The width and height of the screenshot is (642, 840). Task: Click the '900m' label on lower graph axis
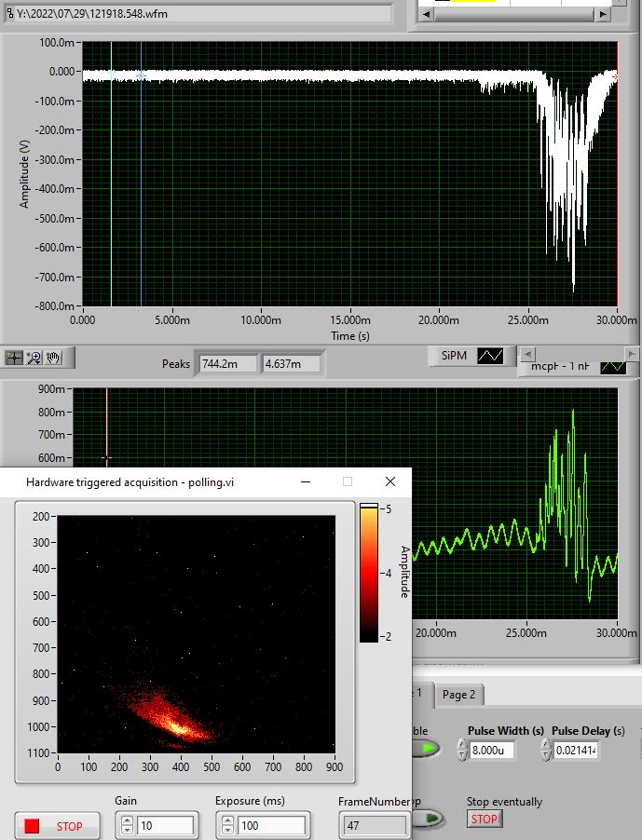point(51,389)
